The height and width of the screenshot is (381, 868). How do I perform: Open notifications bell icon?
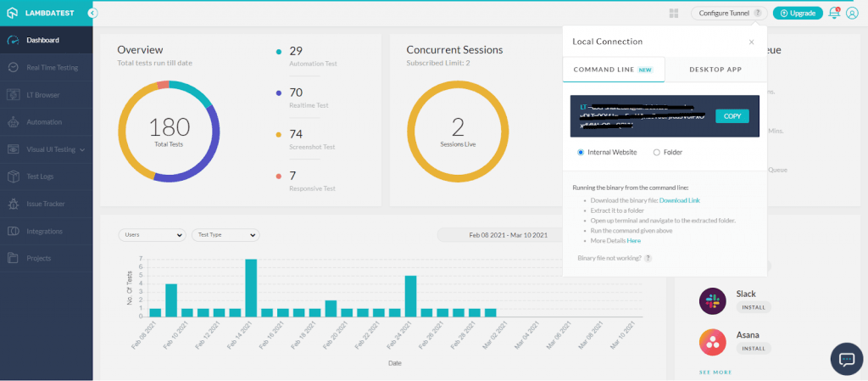pyautogui.click(x=834, y=13)
